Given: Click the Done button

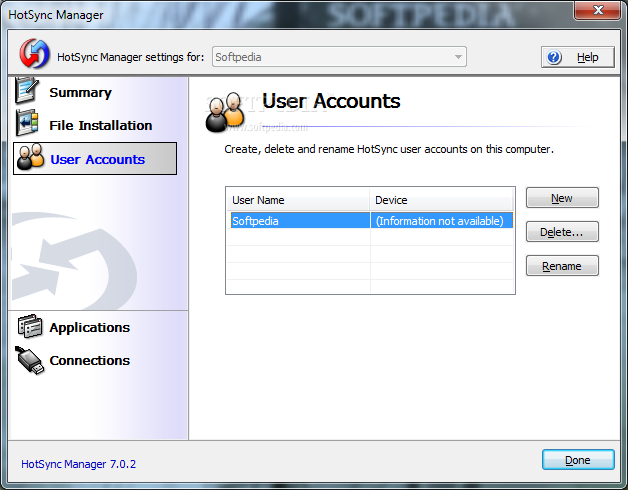Looking at the screenshot, I should coord(578,460).
